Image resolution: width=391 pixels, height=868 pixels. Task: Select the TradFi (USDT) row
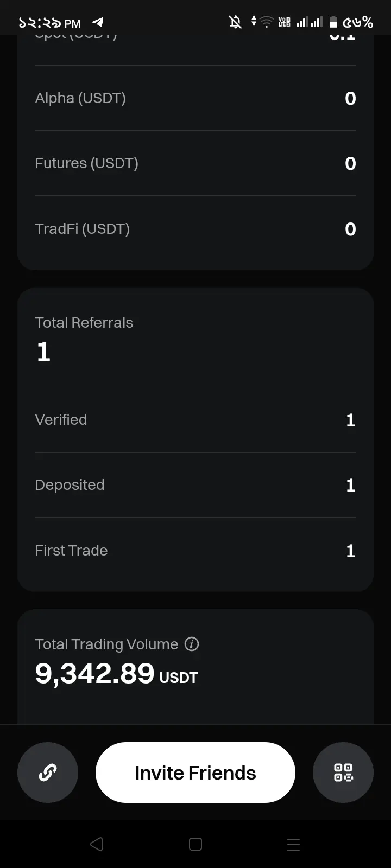click(195, 229)
